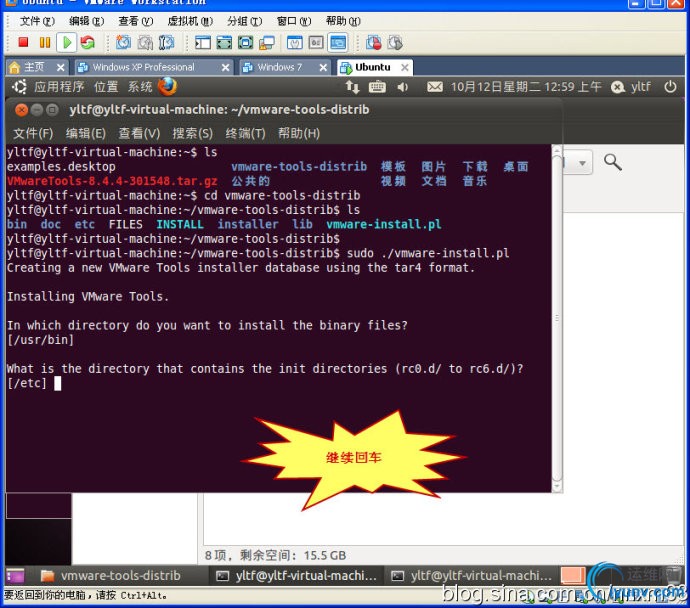690x608 pixels.
Task: Click the network connections panel icon
Action: 352,87
